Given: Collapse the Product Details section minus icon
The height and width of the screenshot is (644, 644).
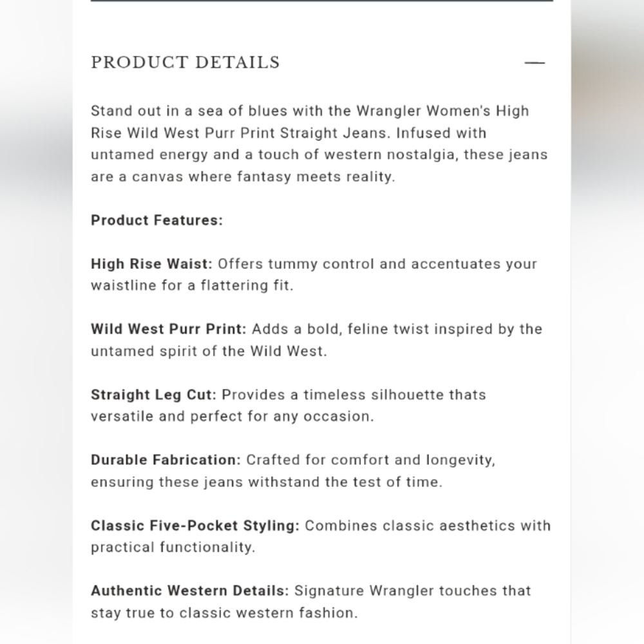Looking at the screenshot, I should click(x=535, y=63).
